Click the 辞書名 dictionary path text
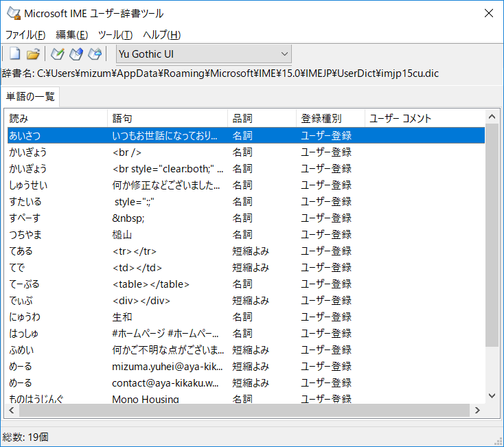 pyautogui.click(x=220, y=73)
